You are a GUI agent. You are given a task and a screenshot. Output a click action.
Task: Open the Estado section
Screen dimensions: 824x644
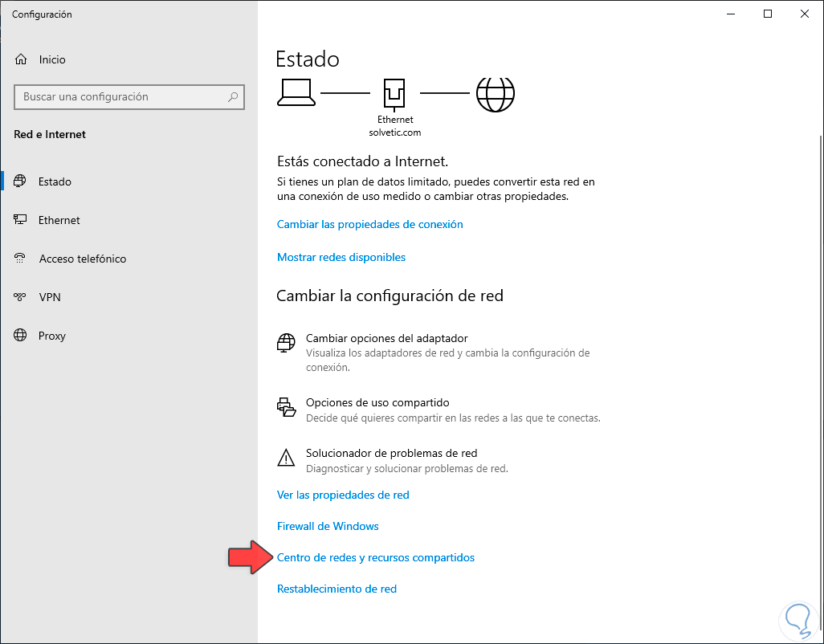pyautogui.click(x=128, y=181)
